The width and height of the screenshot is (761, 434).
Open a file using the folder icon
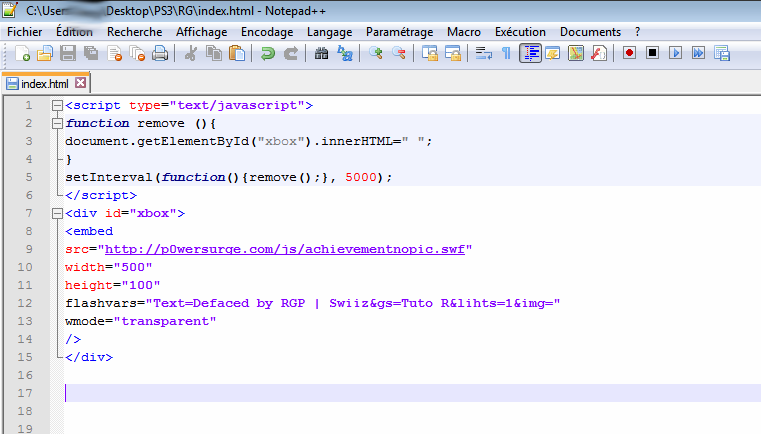coord(45,53)
